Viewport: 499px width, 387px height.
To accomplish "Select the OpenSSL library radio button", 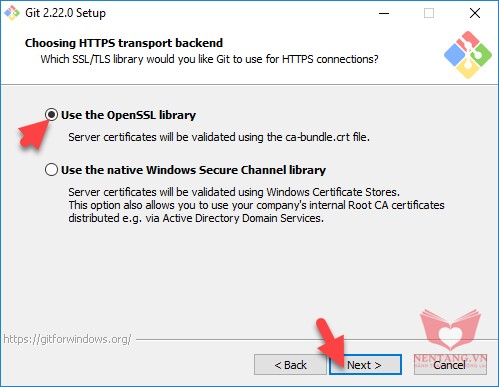I will click(51, 115).
